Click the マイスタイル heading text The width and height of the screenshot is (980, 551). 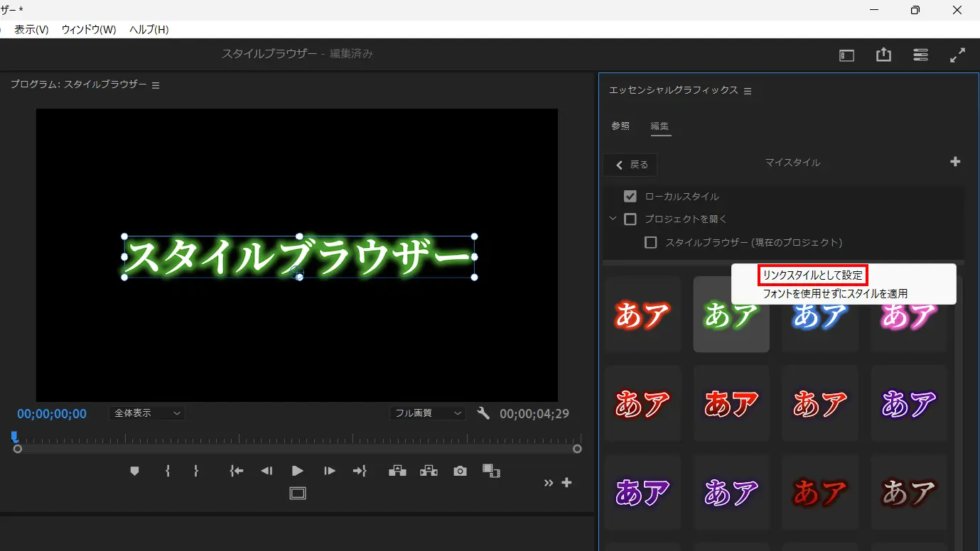[792, 163]
